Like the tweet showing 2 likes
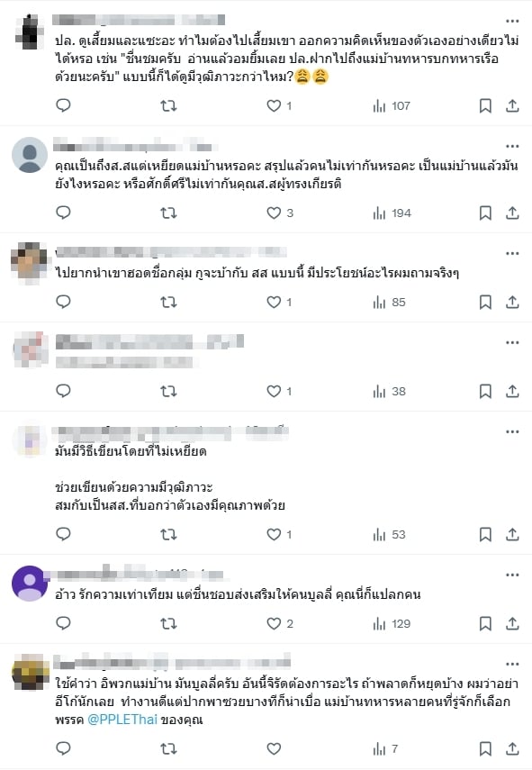The width and height of the screenshot is (532, 770). (x=280, y=624)
